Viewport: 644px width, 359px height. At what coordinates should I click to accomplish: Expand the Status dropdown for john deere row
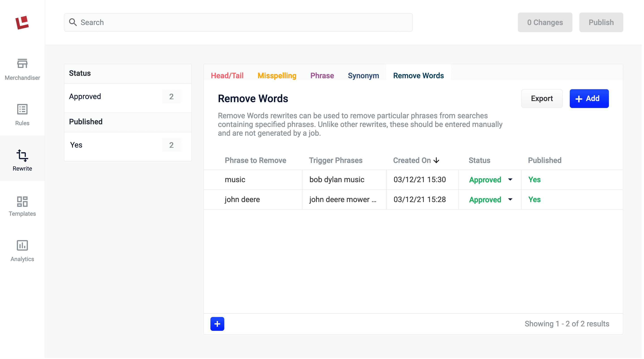pos(510,199)
